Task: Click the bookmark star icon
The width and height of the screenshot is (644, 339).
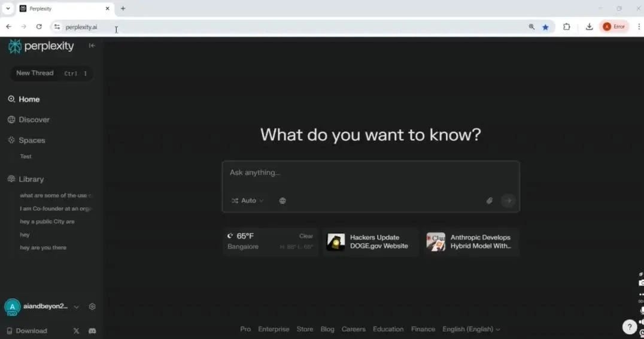Action: pos(545,27)
